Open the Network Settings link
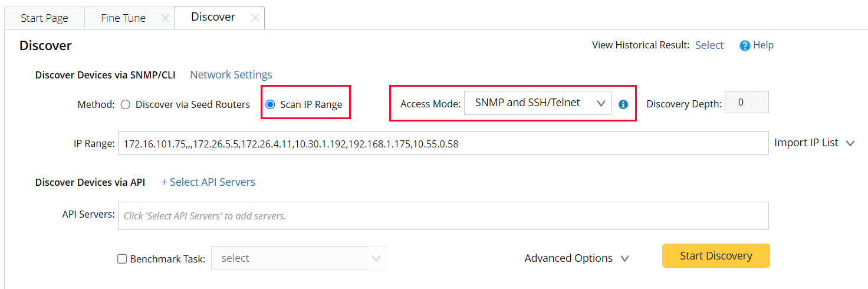 point(231,75)
